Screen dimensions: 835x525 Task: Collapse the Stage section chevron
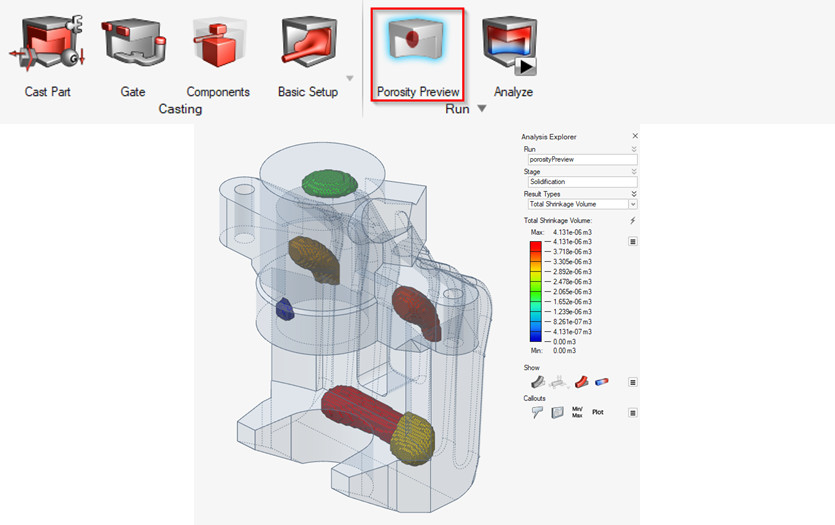pyautogui.click(x=633, y=172)
